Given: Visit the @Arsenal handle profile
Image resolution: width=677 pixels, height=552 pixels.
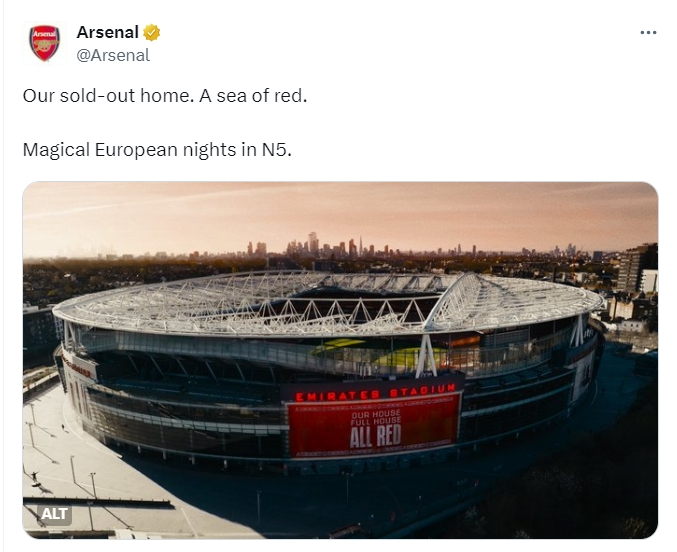Looking at the screenshot, I should point(113,55).
